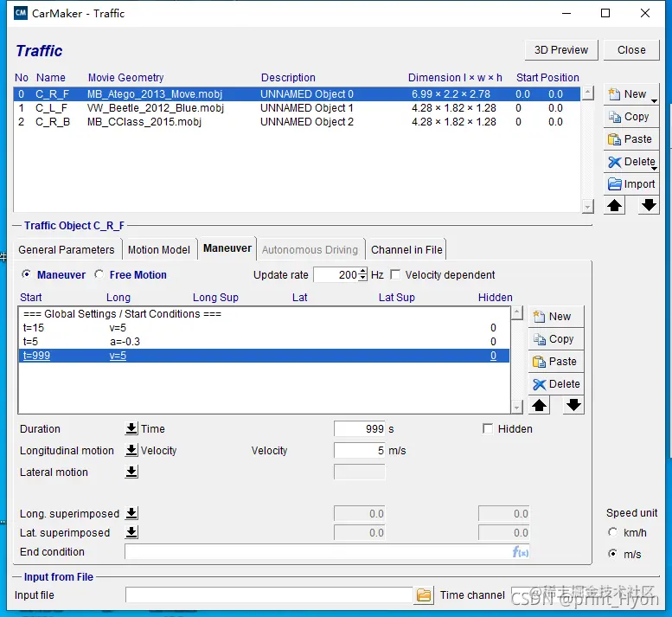Switch to Motion Model tab
Viewport: 672px width, 617px height.
point(159,249)
